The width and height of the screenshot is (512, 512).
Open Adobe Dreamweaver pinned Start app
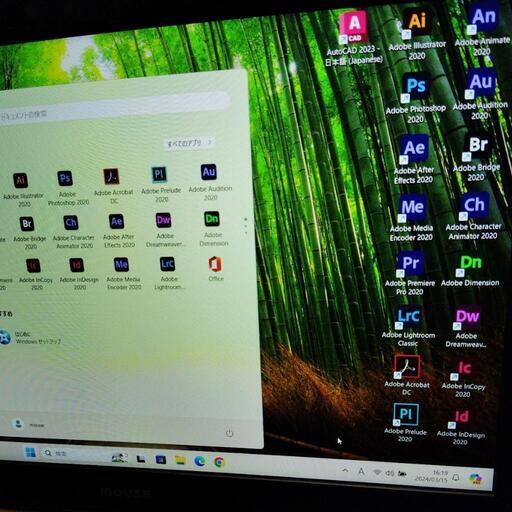click(x=165, y=230)
